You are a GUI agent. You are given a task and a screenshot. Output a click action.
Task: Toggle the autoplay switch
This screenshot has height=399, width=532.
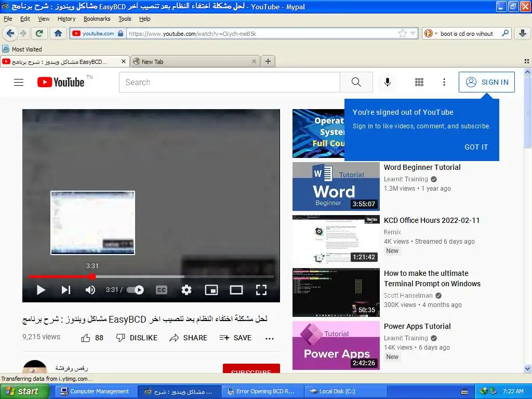pos(136,290)
